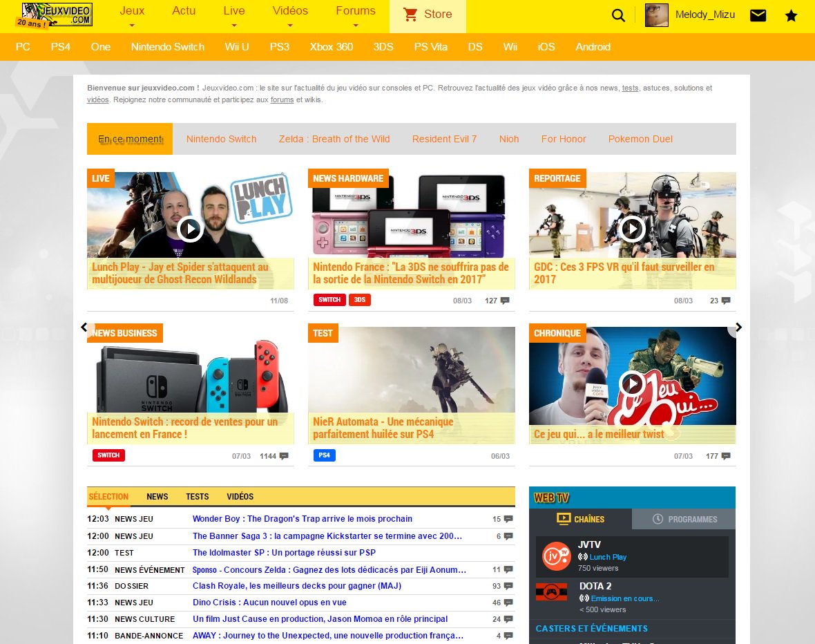The height and width of the screenshot is (644, 815).
Task: Switch to the NEWS list tab
Action: coord(157,496)
